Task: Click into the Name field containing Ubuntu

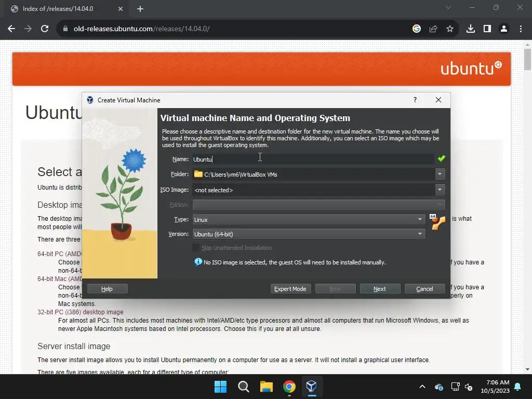Action: pyautogui.click(x=313, y=159)
